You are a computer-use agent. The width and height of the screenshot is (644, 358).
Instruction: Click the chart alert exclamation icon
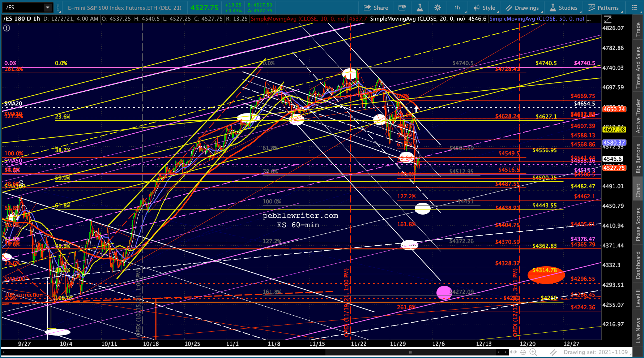tap(7, 28)
